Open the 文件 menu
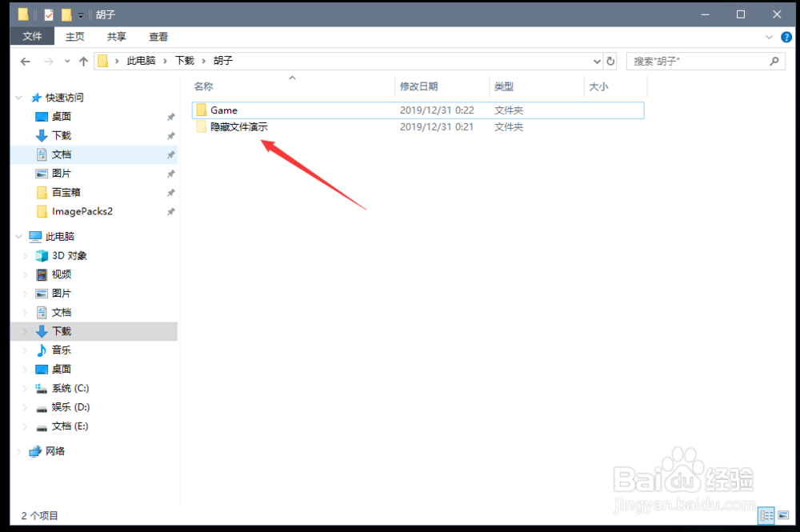Image resolution: width=800 pixels, height=532 pixels. [32, 36]
